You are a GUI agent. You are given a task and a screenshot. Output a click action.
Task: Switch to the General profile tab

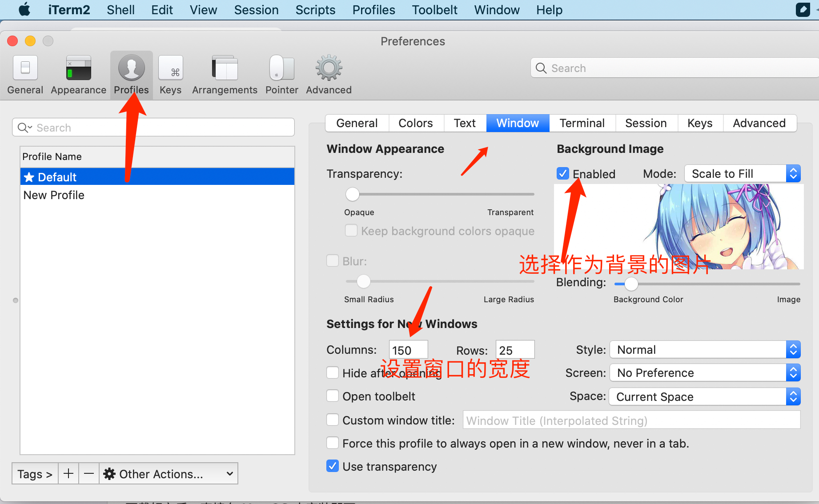tap(357, 123)
